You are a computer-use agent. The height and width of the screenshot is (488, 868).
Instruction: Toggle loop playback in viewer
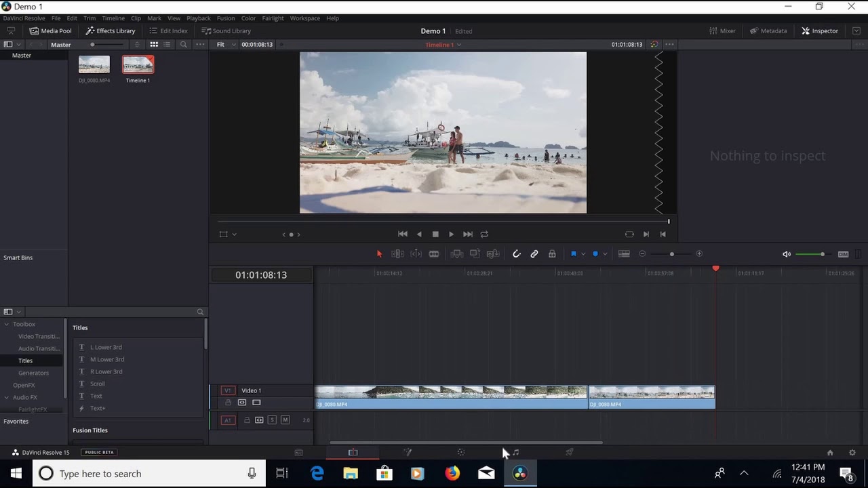click(484, 234)
